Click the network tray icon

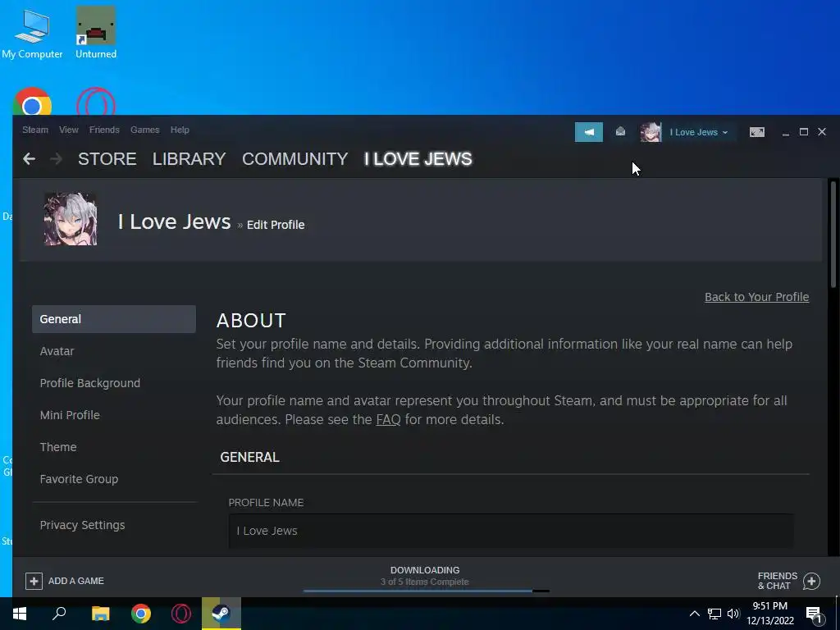[x=714, y=614]
